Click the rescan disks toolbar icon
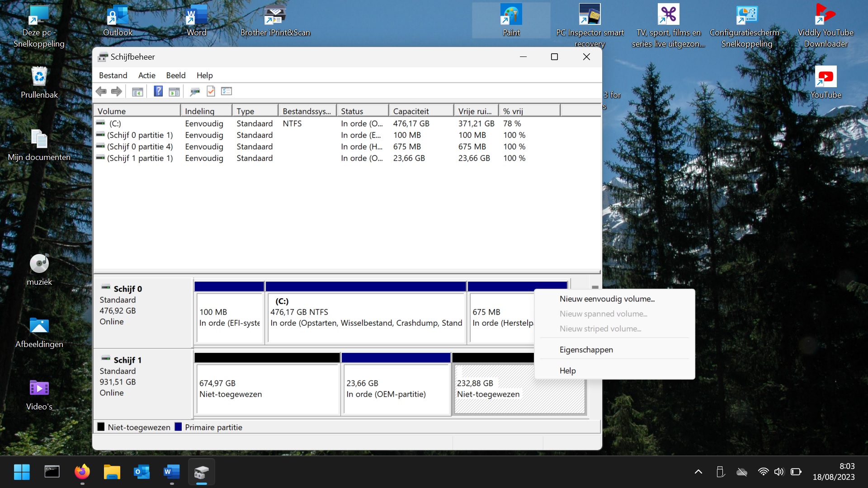Screen dimensions: 868x488 point(195,91)
